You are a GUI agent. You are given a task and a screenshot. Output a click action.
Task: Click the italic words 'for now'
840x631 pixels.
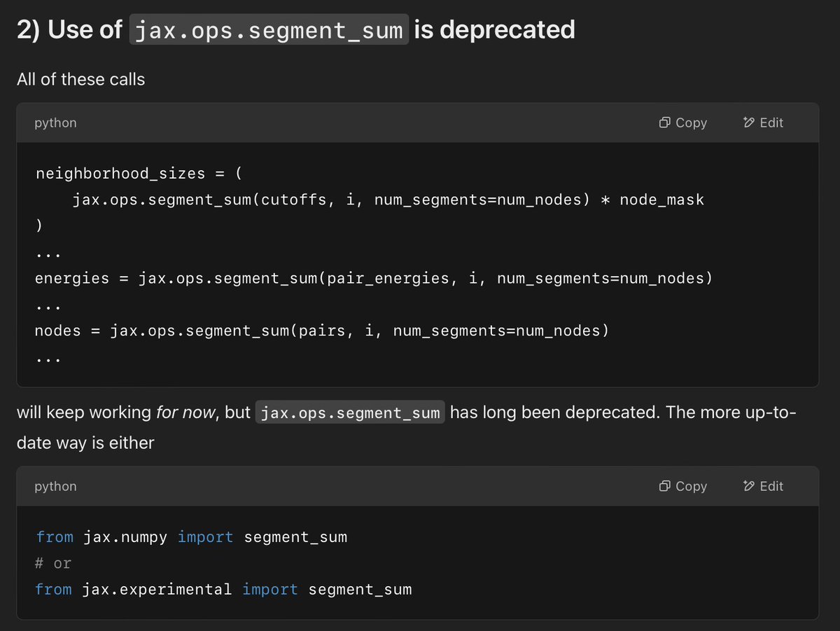click(186, 412)
